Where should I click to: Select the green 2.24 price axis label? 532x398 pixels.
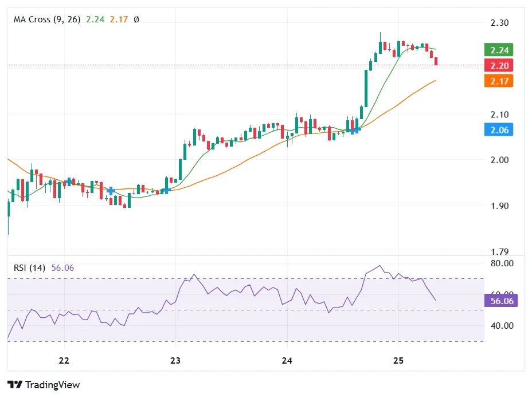click(x=498, y=50)
